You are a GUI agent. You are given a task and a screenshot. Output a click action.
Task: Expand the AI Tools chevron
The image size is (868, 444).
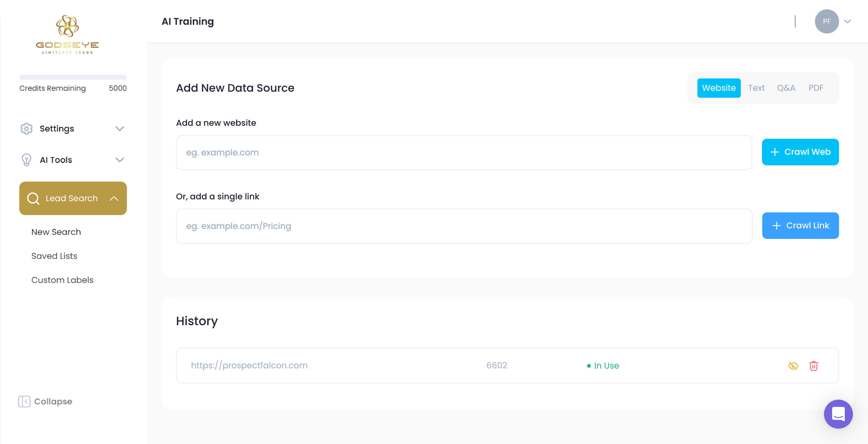[120, 160]
